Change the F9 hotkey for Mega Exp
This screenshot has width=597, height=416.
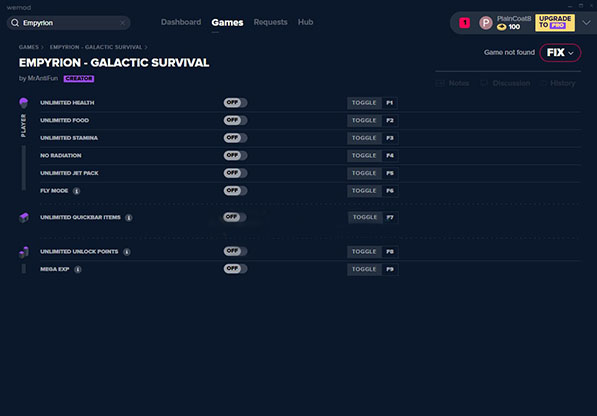click(x=390, y=269)
